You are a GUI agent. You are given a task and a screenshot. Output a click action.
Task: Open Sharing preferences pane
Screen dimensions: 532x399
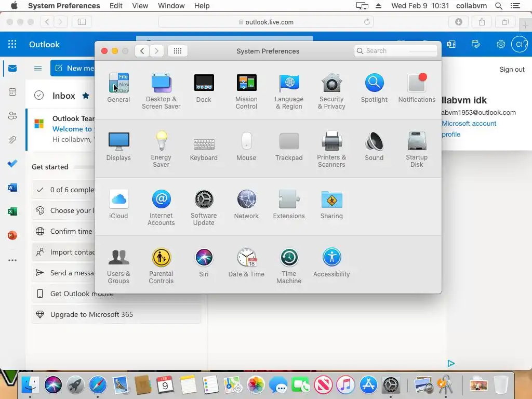331,204
